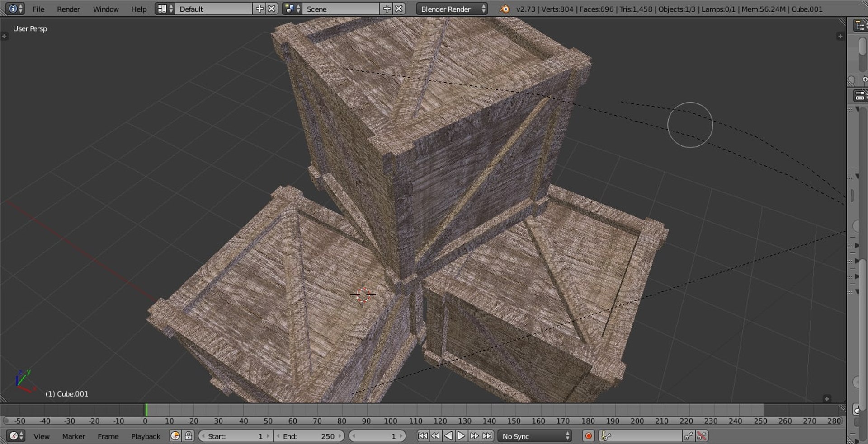Image resolution: width=868 pixels, height=444 pixels.
Task: Increase the End frame value
Action: tap(340, 436)
